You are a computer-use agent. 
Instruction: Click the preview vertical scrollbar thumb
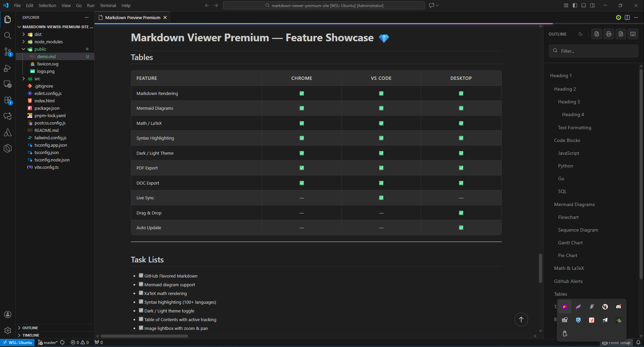click(x=540, y=268)
